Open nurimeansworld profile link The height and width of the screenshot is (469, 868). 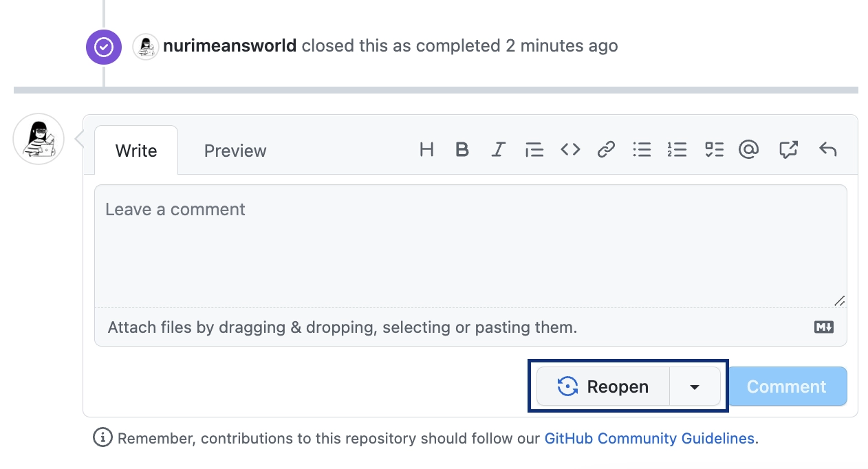[230, 46]
